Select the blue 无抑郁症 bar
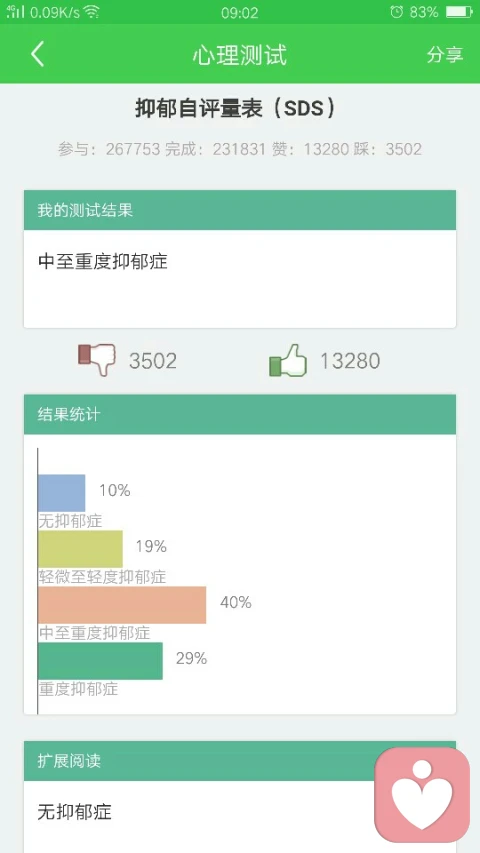The image size is (480, 853). click(61, 493)
